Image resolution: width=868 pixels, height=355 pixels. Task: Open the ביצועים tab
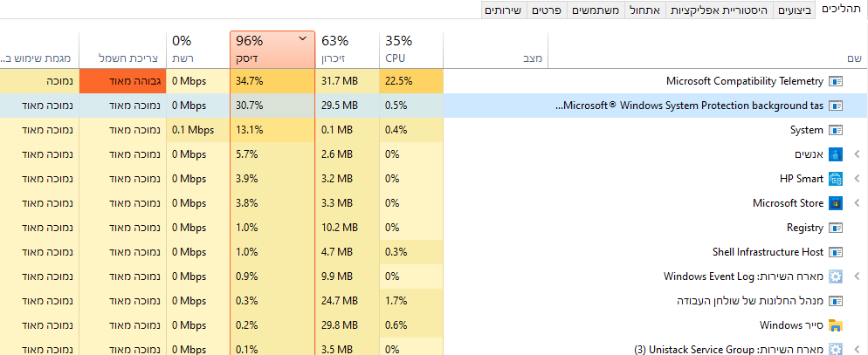pyautogui.click(x=795, y=10)
